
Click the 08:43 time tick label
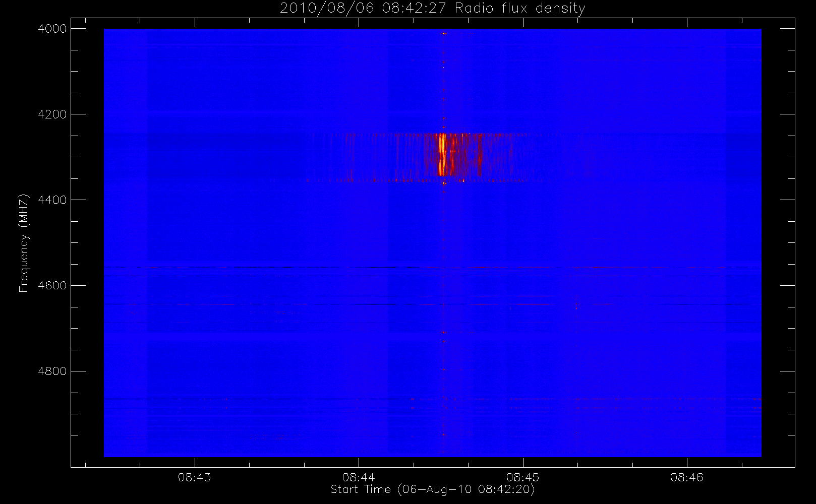[x=194, y=477]
